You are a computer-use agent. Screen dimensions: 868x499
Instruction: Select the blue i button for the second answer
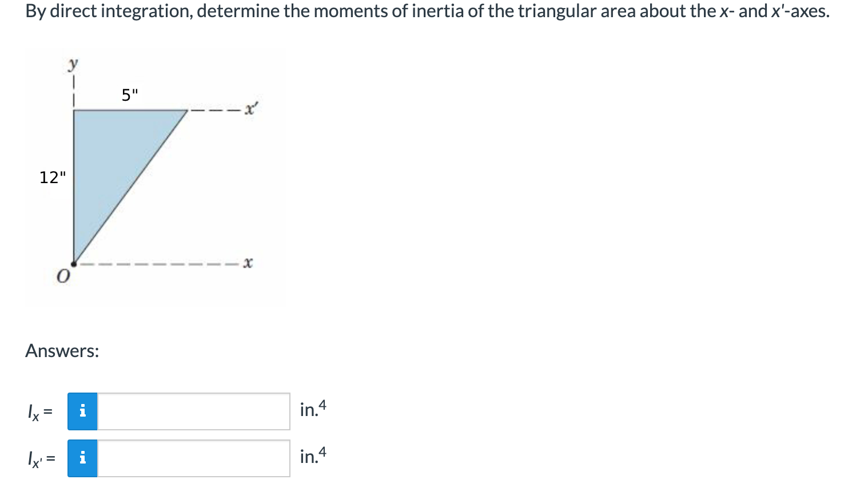coord(83,457)
